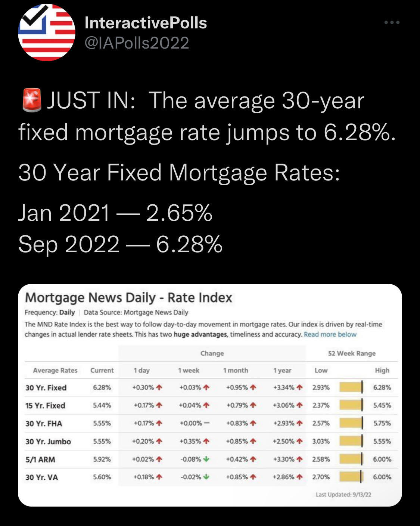
Task: Click the dash icon beside +0.00%
Action: 206,423
